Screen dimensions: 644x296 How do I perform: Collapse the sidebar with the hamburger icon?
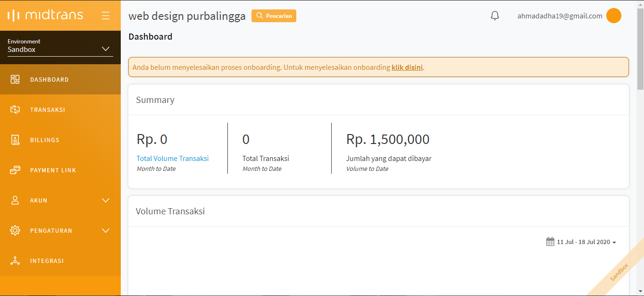coord(105,15)
